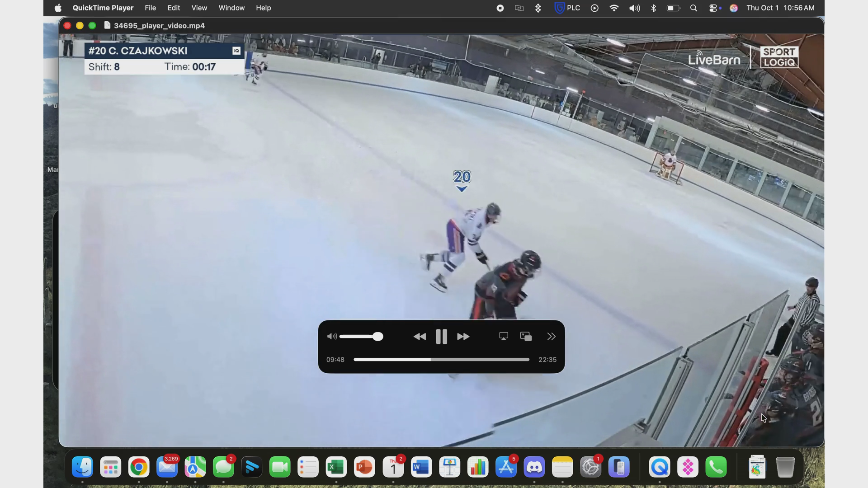Open AirPlay options in player controls
868x488 pixels.
pyautogui.click(x=503, y=336)
